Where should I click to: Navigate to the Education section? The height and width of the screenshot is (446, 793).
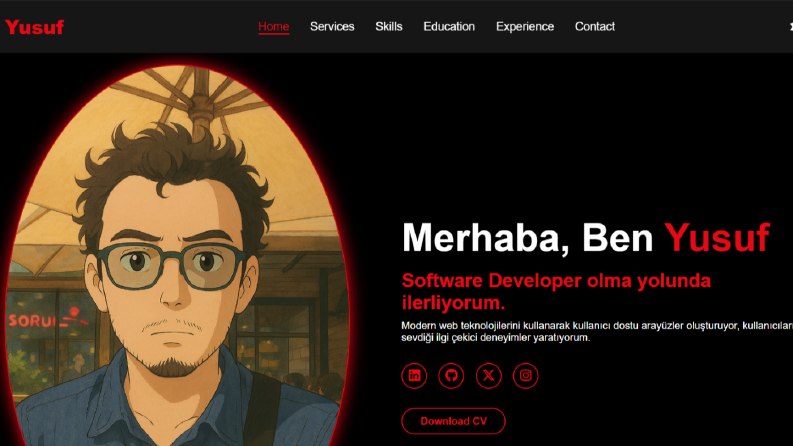(x=449, y=26)
